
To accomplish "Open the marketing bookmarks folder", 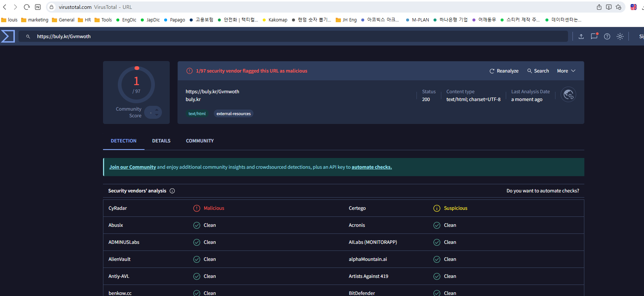I will (35, 20).
